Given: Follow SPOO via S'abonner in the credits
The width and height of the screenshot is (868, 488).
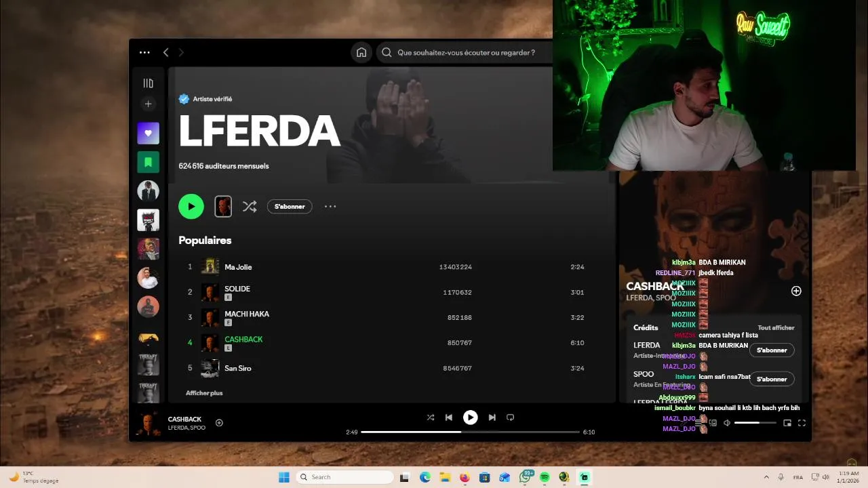Looking at the screenshot, I should tap(772, 379).
